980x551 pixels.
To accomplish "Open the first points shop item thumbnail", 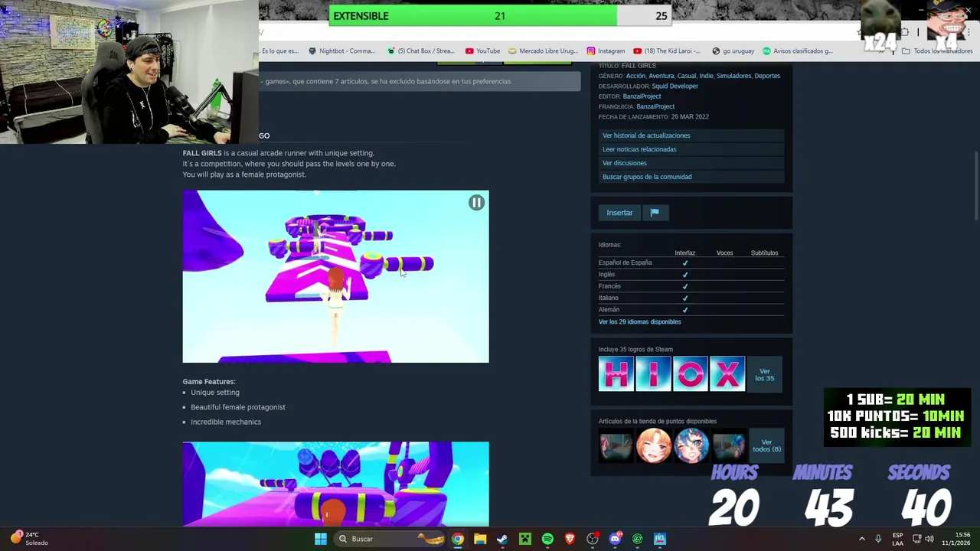I will (616, 445).
